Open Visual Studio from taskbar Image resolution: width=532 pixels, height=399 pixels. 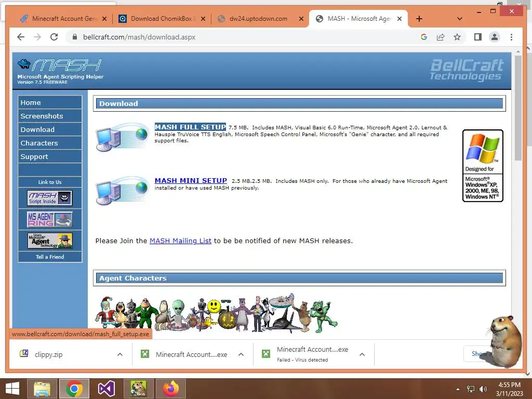pyautogui.click(x=106, y=389)
